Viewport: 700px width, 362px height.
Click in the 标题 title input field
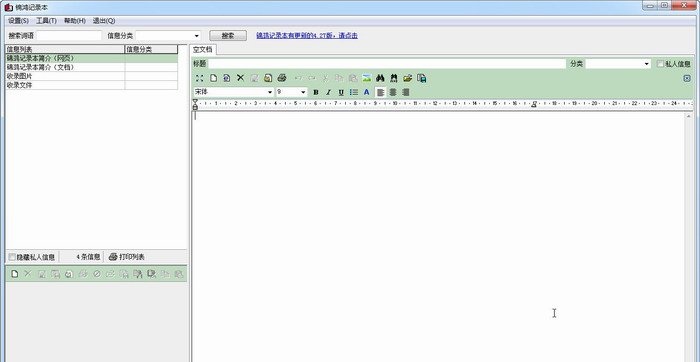tap(387, 64)
